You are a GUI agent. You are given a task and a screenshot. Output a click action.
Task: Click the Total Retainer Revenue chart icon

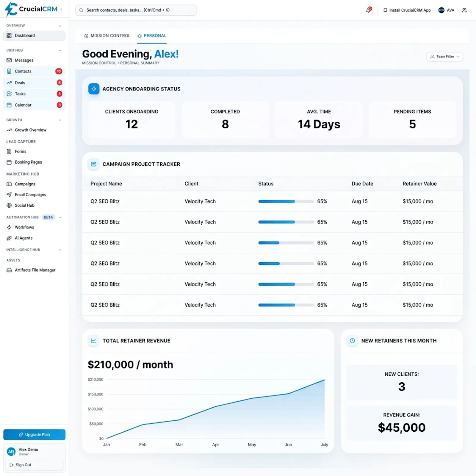(x=93, y=341)
